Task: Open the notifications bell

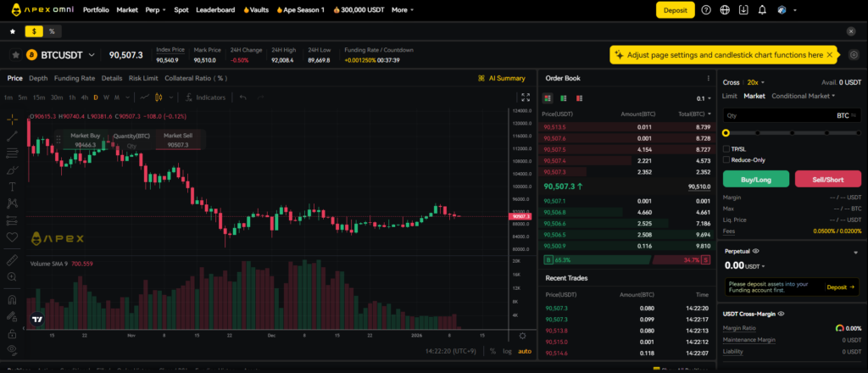Action: click(762, 10)
